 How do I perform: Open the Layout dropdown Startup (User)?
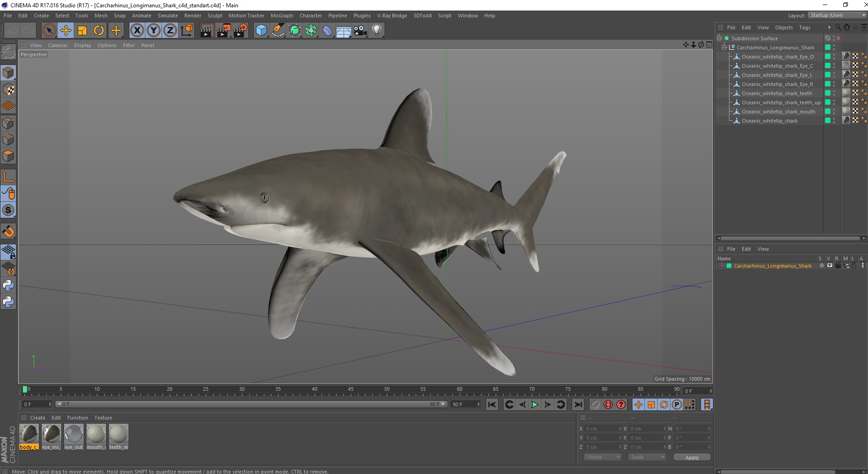coord(836,15)
